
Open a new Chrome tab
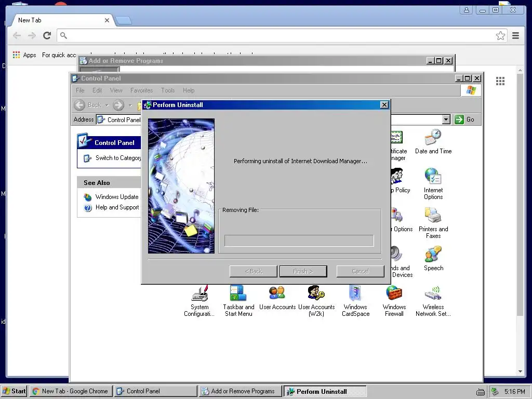tap(124, 21)
